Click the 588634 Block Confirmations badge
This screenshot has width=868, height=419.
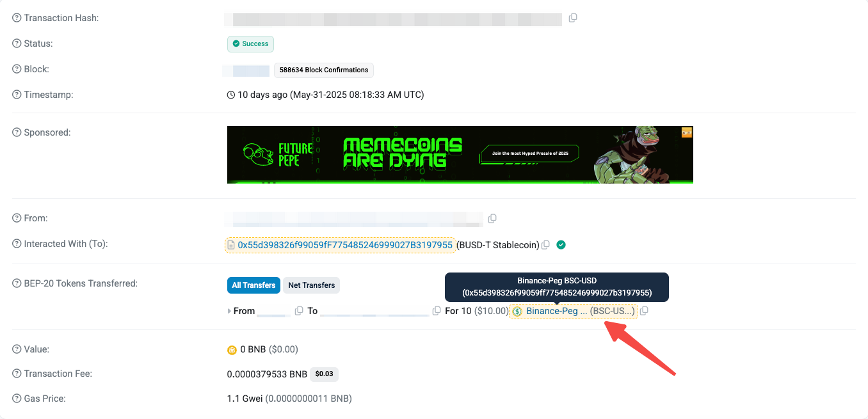(324, 70)
